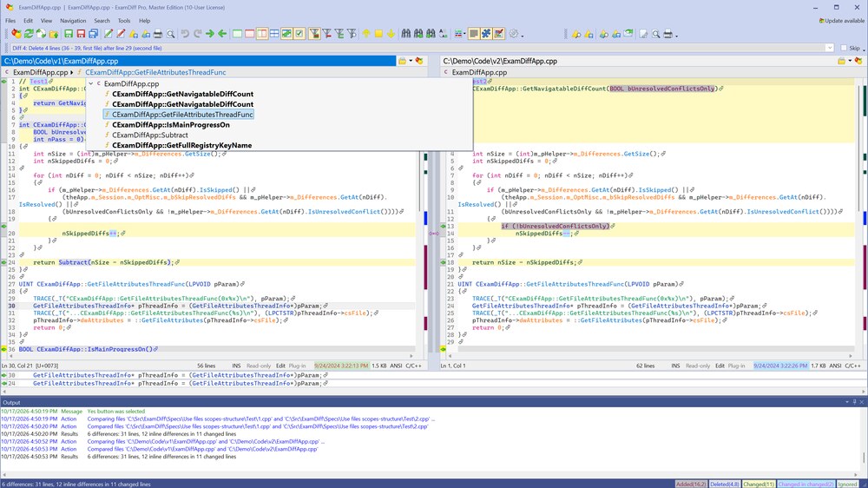Open the Files menu

10,21
